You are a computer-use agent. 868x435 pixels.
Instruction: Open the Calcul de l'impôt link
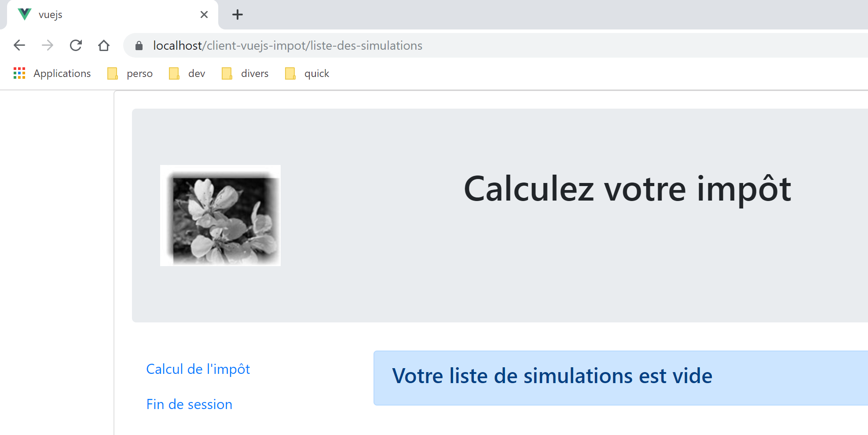point(198,369)
